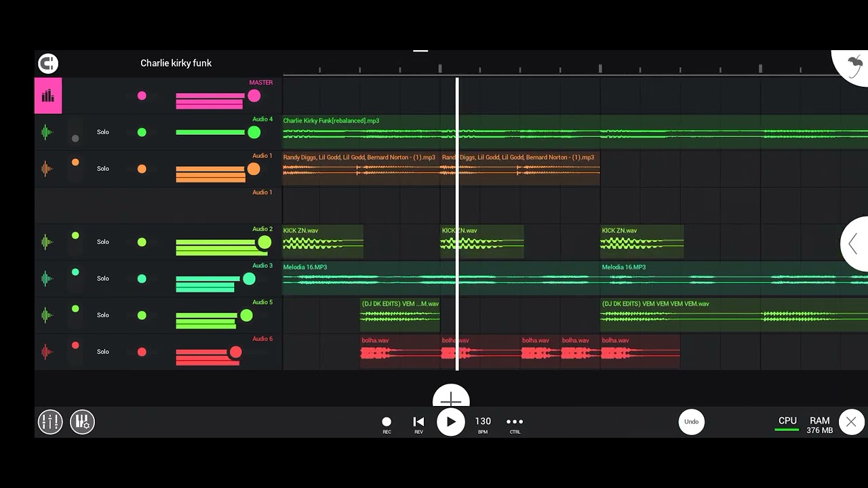View RAM 376 MB indicator

point(819,425)
